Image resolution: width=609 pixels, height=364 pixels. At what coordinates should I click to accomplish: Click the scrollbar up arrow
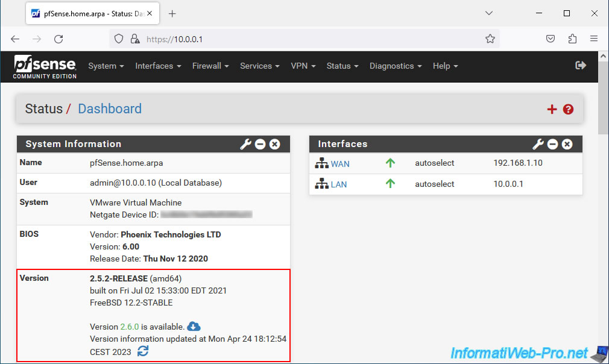click(603, 56)
